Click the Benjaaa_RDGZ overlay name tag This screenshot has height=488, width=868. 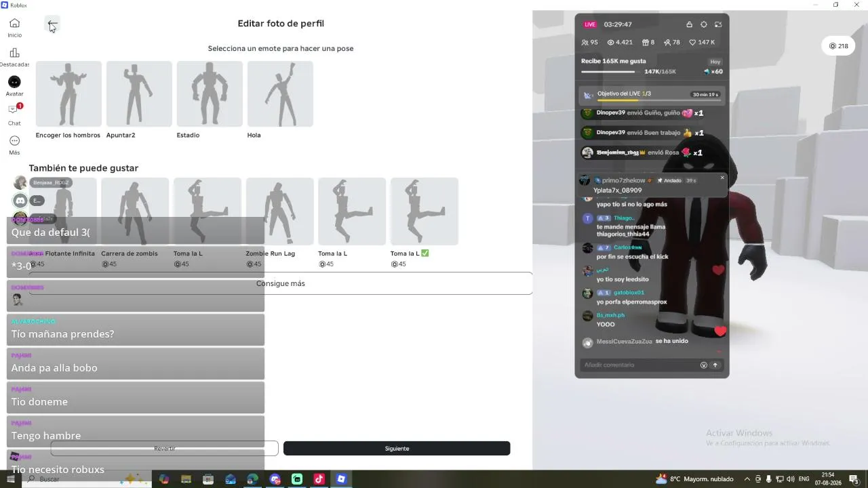coord(51,183)
